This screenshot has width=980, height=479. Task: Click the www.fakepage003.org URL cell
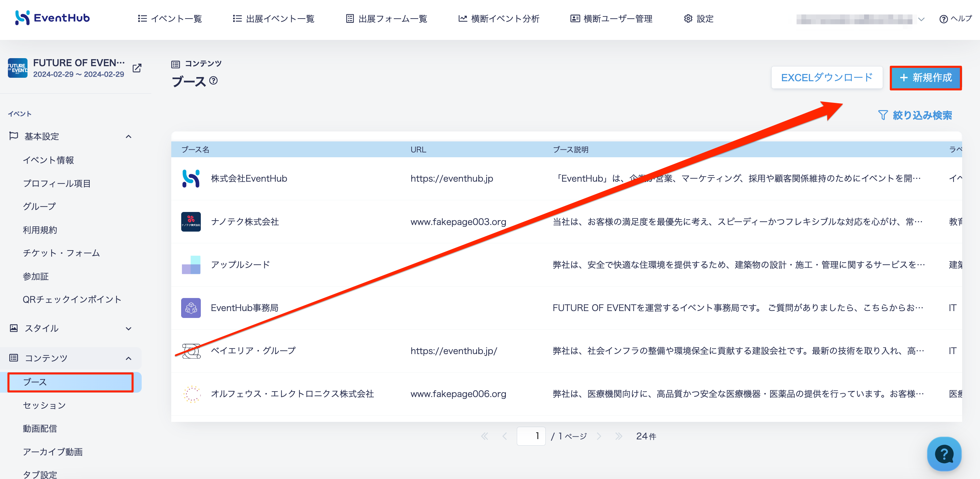[x=458, y=222]
